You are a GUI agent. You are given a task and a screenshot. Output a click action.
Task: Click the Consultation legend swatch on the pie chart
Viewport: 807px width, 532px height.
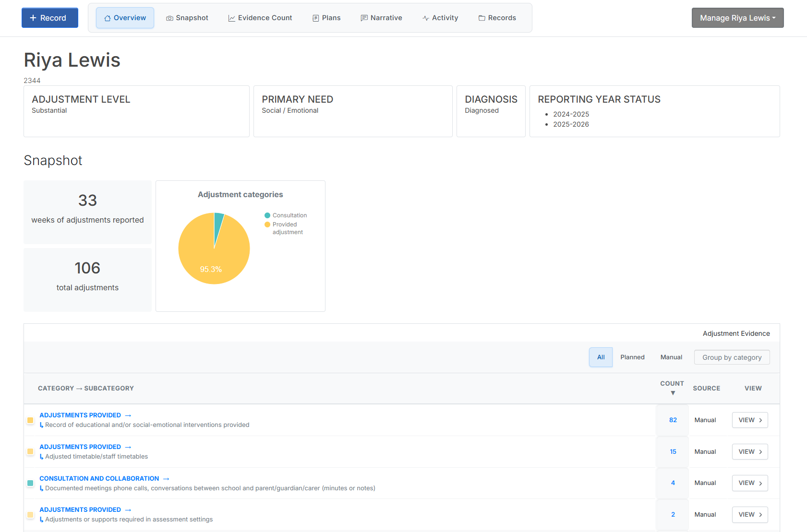click(x=267, y=215)
